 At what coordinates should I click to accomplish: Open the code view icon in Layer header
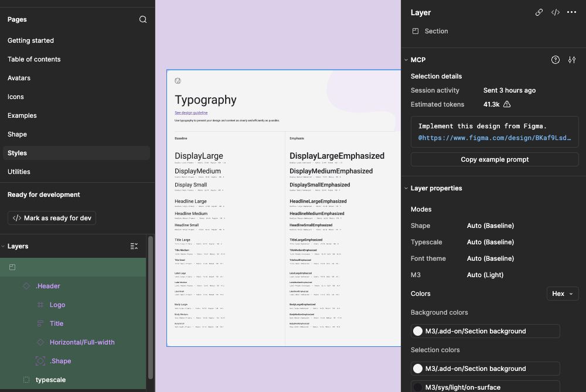point(556,12)
